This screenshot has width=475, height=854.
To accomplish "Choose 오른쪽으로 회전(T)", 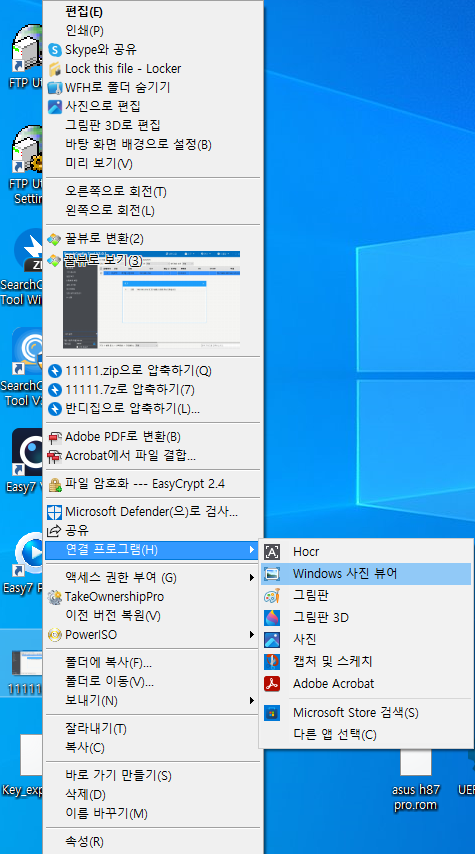I will (x=153, y=192).
